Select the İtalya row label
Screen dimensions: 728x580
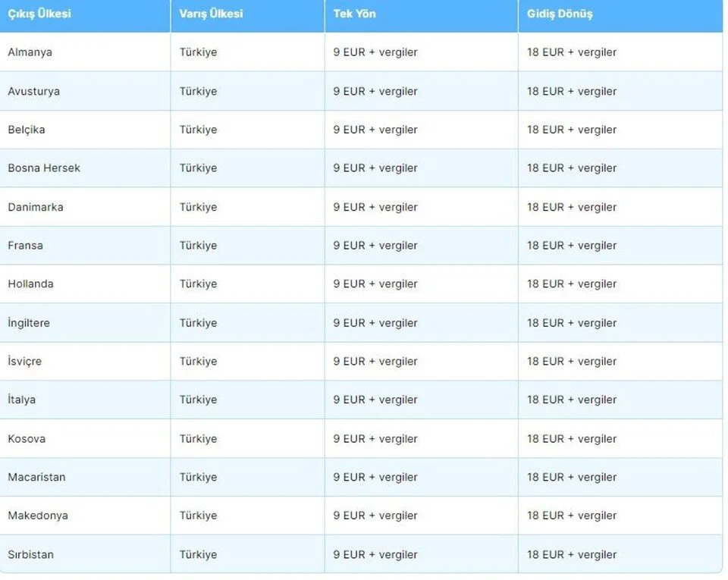(22, 400)
